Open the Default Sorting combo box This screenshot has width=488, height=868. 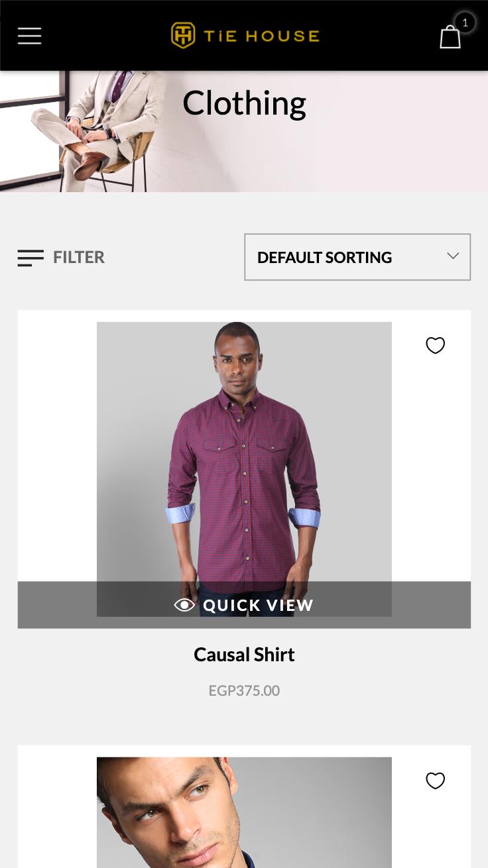pos(357,257)
